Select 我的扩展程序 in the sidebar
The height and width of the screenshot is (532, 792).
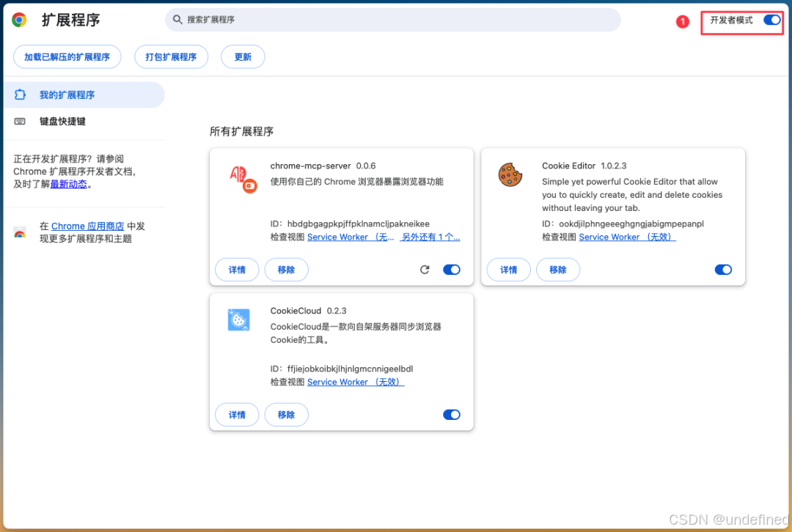[x=84, y=95]
